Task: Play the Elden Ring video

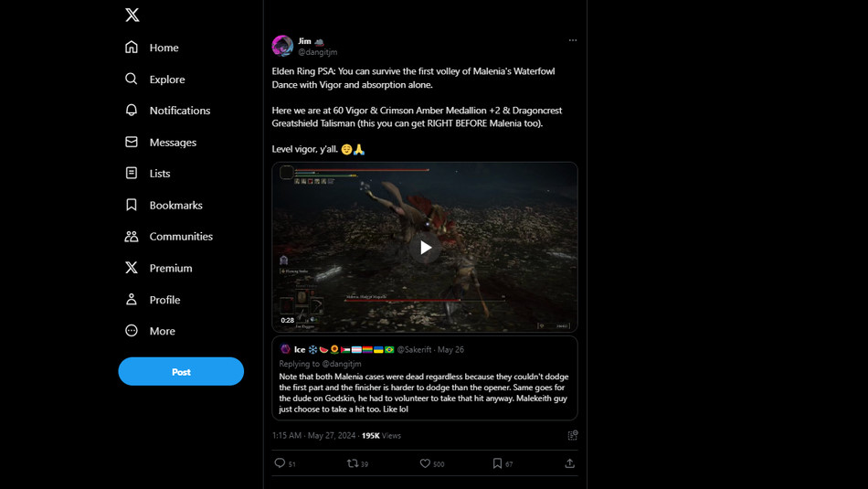Action: click(x=425, y=248)
